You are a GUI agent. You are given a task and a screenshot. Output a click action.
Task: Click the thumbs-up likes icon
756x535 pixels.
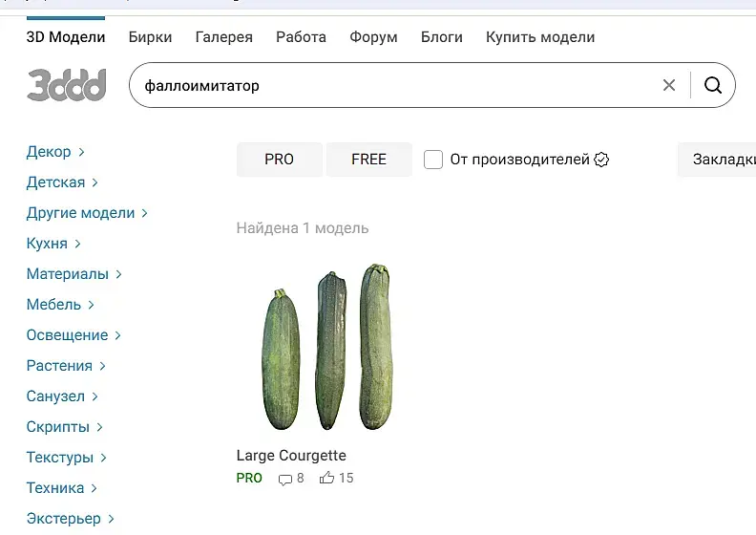(327, 478)
